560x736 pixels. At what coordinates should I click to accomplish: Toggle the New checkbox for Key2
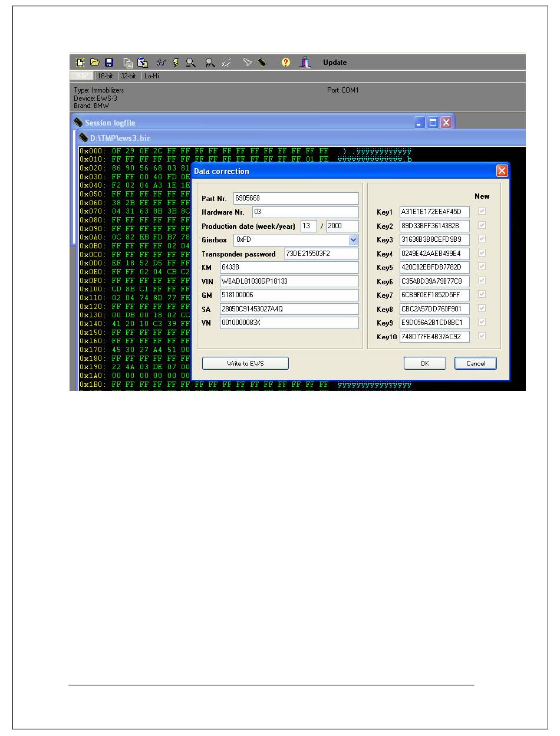coord(482,225)
